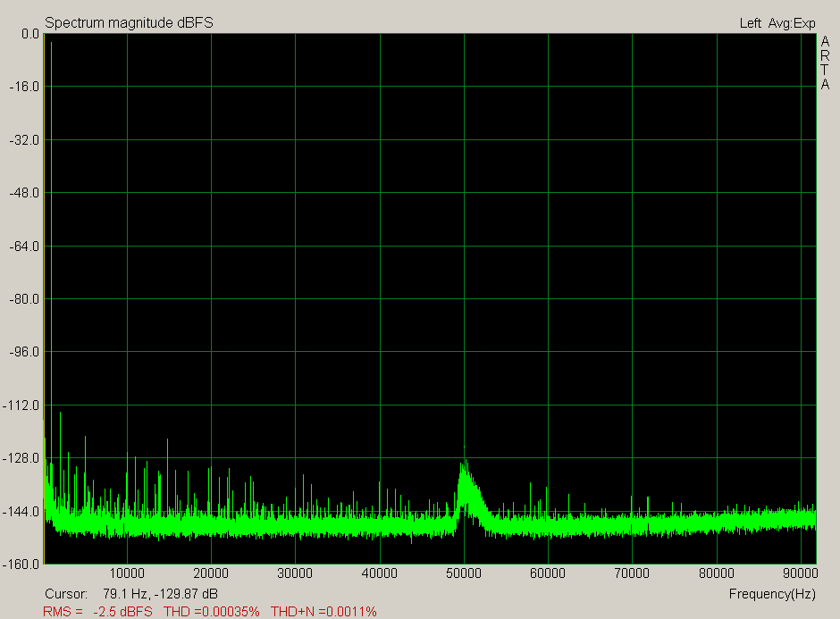
Task: Click the 'Cursor:' label
Action: tap(66, 594)
